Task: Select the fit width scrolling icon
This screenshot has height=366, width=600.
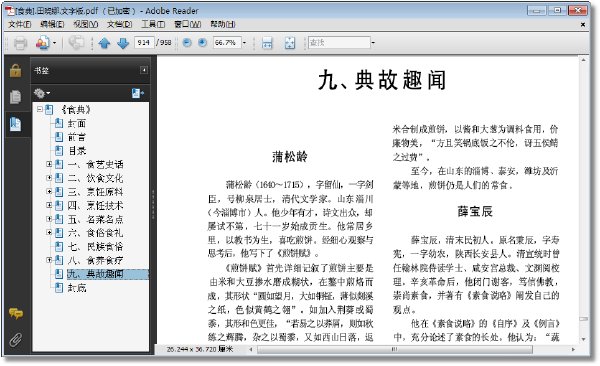Action: (x=267, y=43)
